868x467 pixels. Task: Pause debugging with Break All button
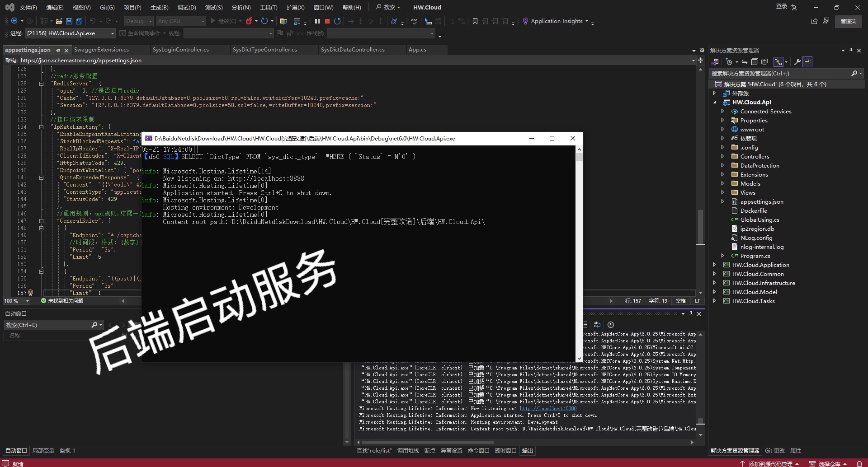(317, 21)
